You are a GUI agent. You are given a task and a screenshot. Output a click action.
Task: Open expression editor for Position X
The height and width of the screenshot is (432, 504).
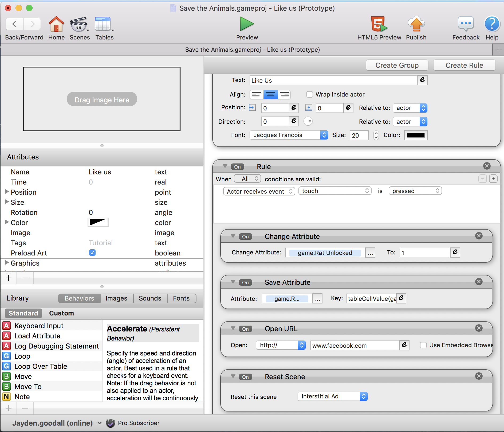(294, 108)
